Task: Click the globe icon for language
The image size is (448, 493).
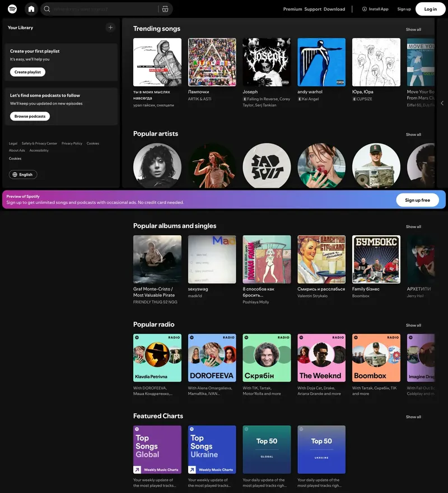Action: point(15,174)
